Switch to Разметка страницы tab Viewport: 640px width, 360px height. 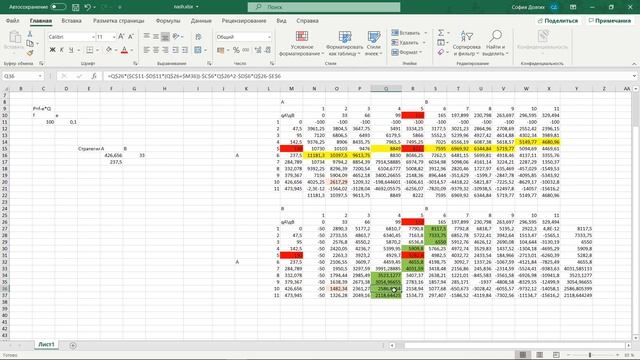[x=118, y=20]
